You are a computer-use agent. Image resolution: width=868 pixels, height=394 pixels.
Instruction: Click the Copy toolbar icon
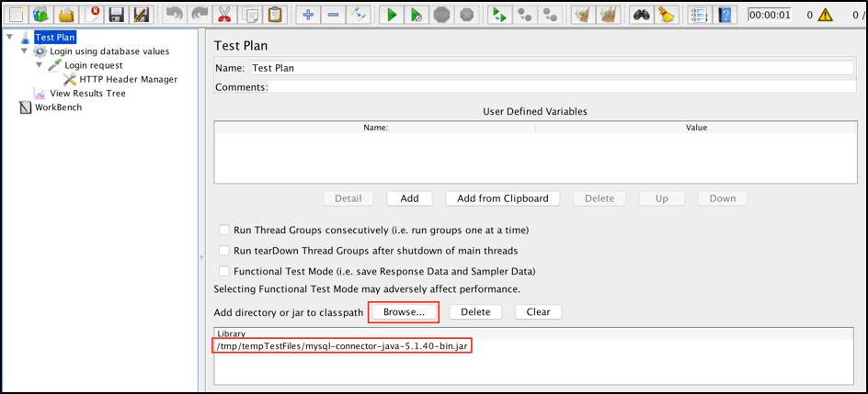pos(249,15)
